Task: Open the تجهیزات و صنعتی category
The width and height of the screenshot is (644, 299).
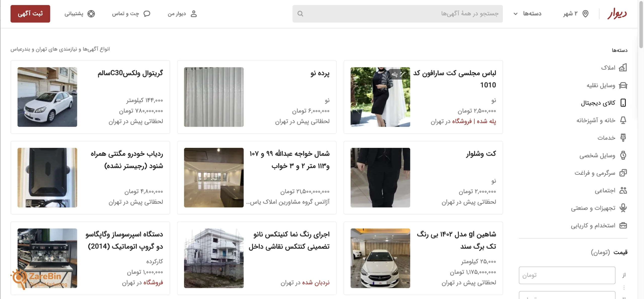Action: coord(599,208)
